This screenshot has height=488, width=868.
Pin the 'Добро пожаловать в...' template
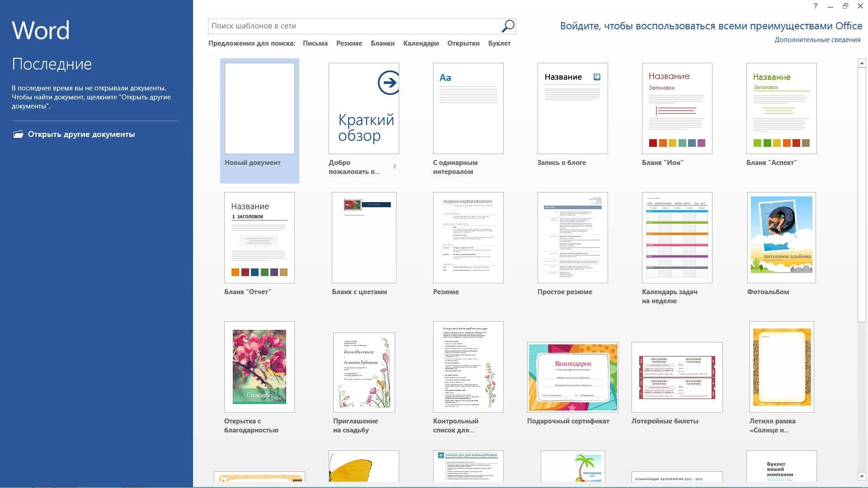[x=395, y=167]
